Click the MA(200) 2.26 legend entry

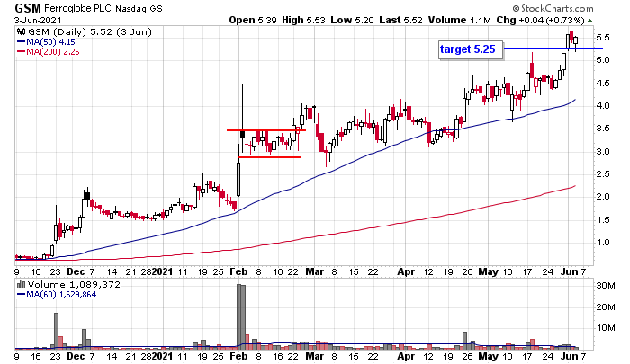[x=49, y=52]
